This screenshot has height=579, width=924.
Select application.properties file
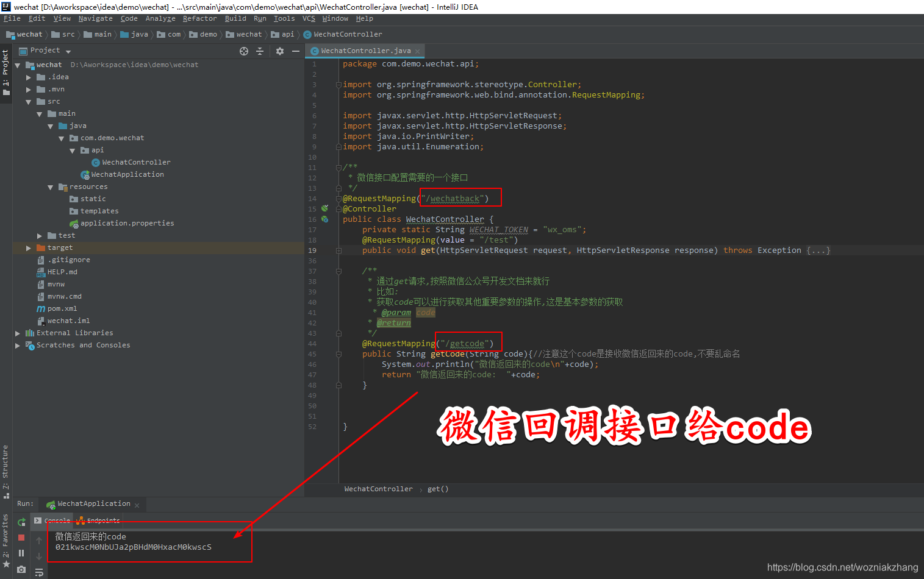(122, 224)
